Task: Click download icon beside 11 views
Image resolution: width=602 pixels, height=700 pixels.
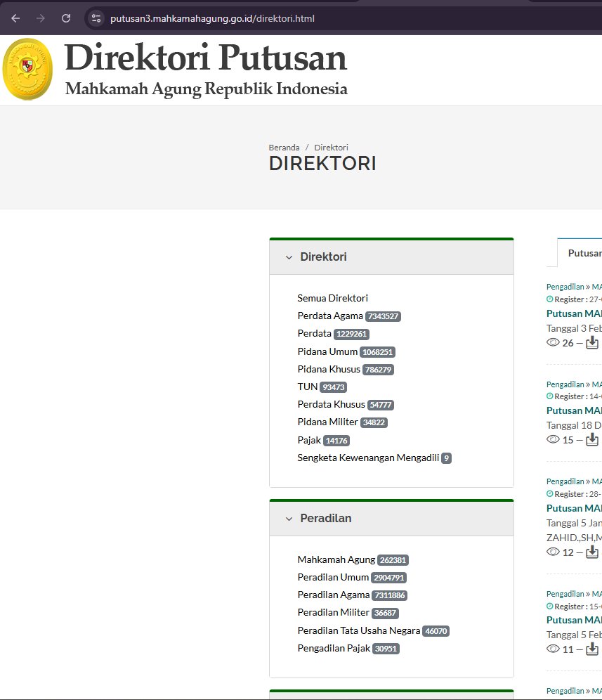Action: (592, 649)
